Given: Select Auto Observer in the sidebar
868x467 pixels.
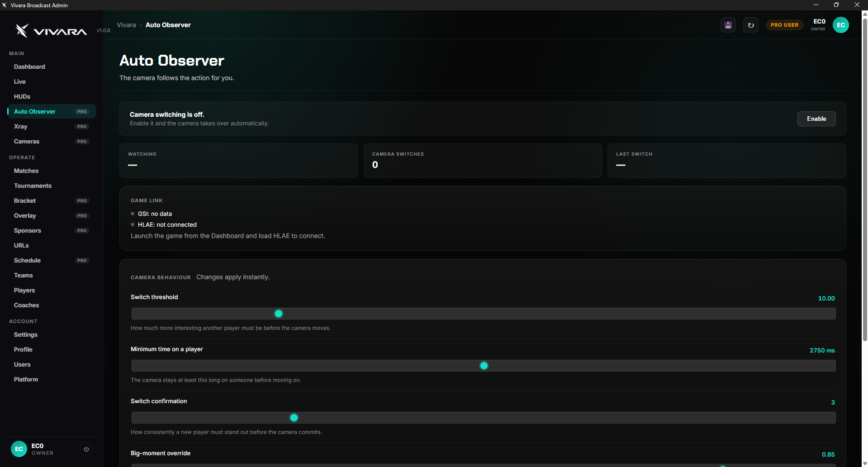Looking at the screenshot, I should [52, 111].
